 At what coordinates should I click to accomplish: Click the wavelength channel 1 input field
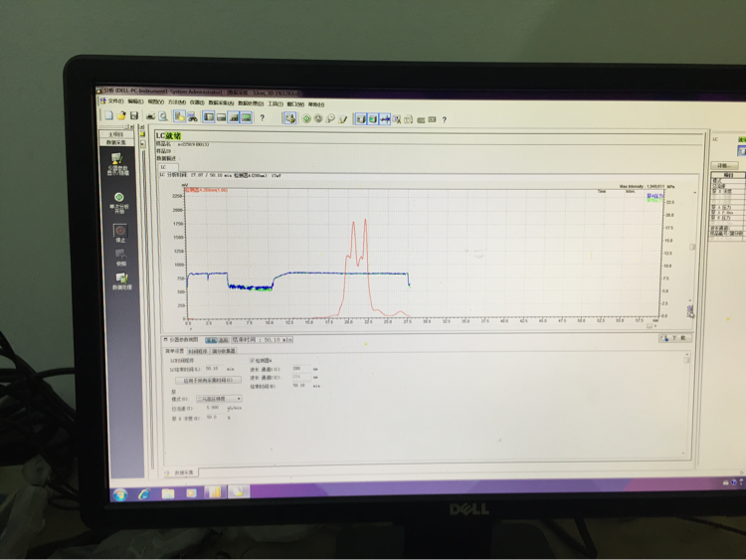301,369
